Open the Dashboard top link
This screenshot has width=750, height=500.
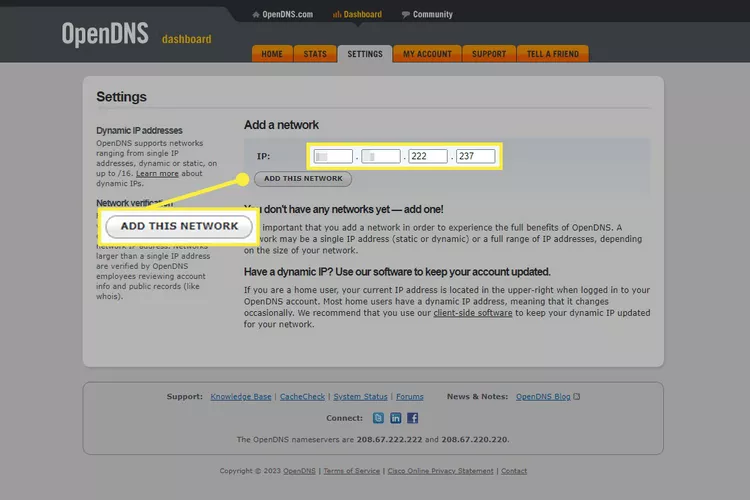coord(357,14)
